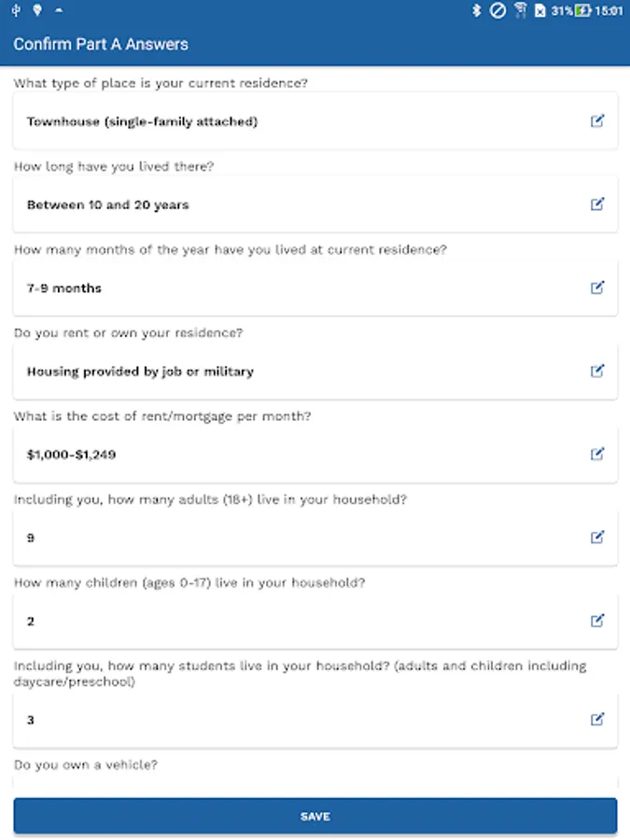Tap the battery indicator in status bar

pos(583,11)
